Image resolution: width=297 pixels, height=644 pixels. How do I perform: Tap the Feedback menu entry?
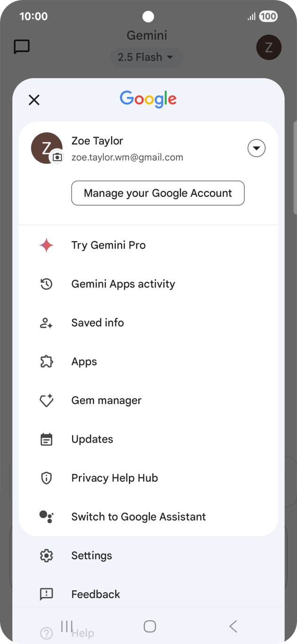click(x=96, y=594)
